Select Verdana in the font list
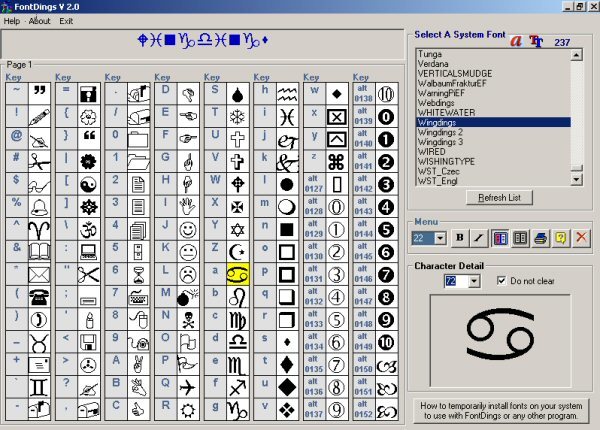Screen dimensions: 600x430 point(493,64)
